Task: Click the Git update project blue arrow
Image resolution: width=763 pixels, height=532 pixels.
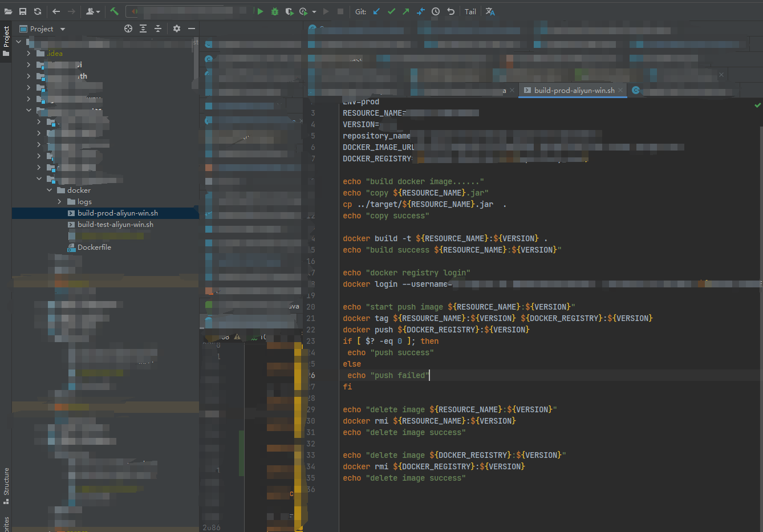Action: coord(376,11)
